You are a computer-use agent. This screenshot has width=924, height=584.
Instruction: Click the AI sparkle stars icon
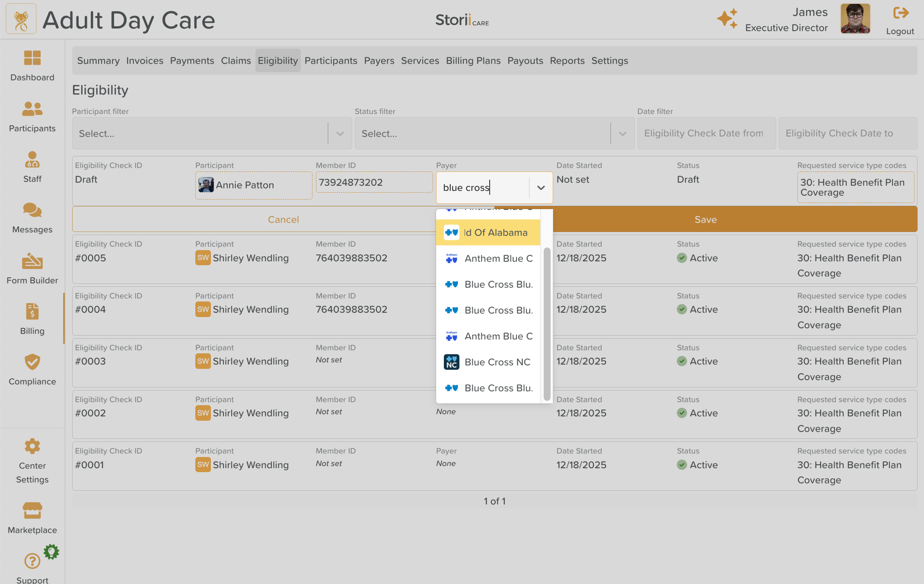tap(727, 19)
